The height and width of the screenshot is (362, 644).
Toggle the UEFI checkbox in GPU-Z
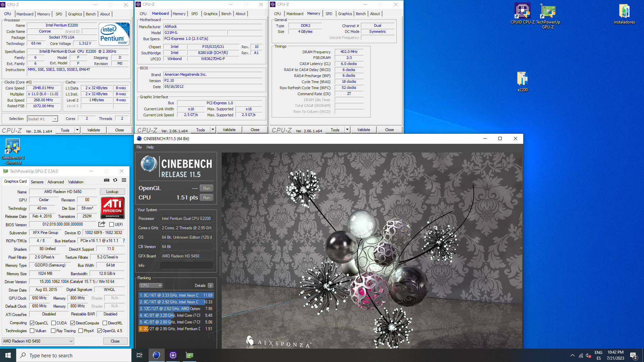click(111, 224)
